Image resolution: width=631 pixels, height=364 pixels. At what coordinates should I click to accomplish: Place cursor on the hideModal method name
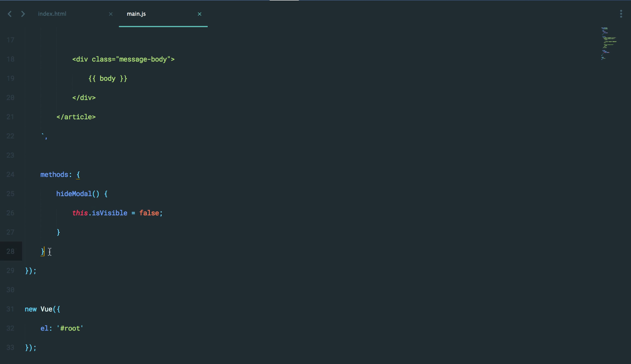coord(74,194)
